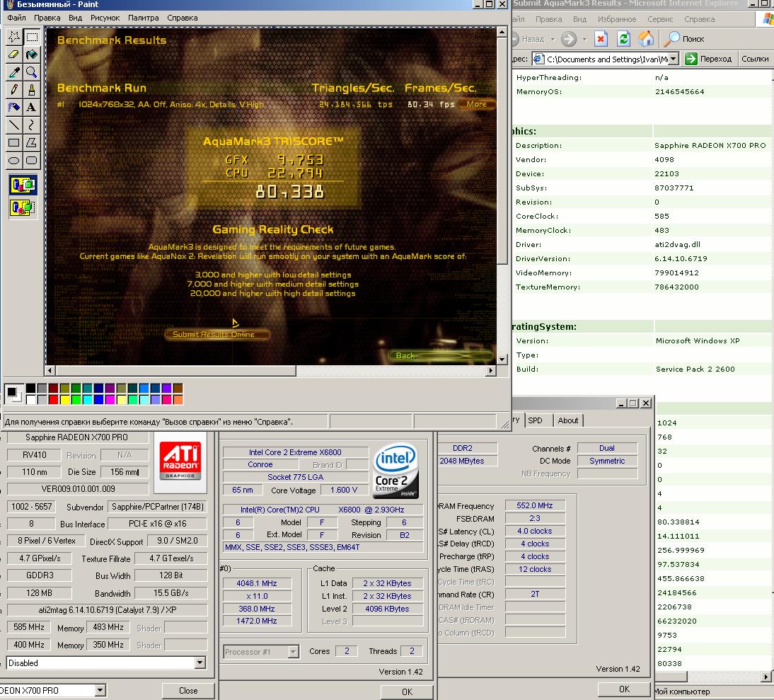
Task: Select the Text (A) tool in Paint
Action: 32,107
